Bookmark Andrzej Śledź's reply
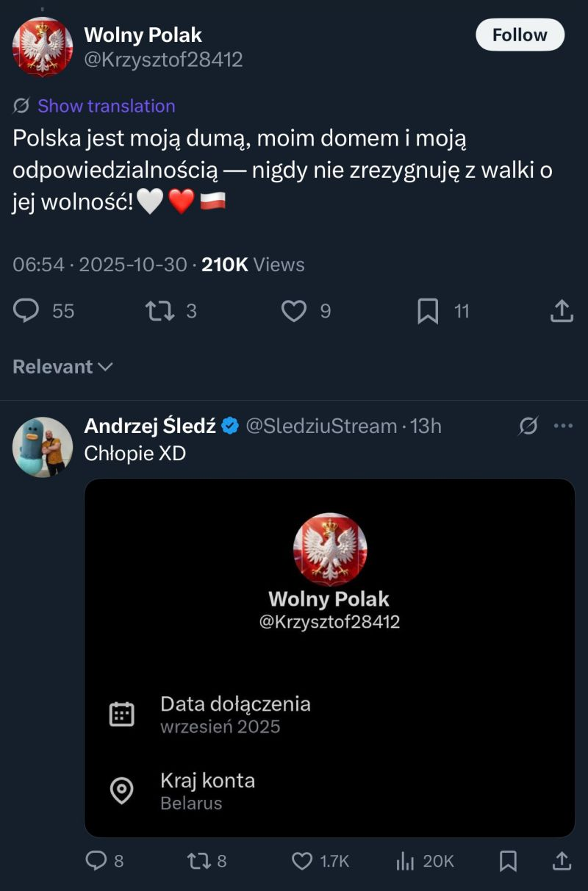The width and height of the screenshot is (588, 891). pos(508,861)
